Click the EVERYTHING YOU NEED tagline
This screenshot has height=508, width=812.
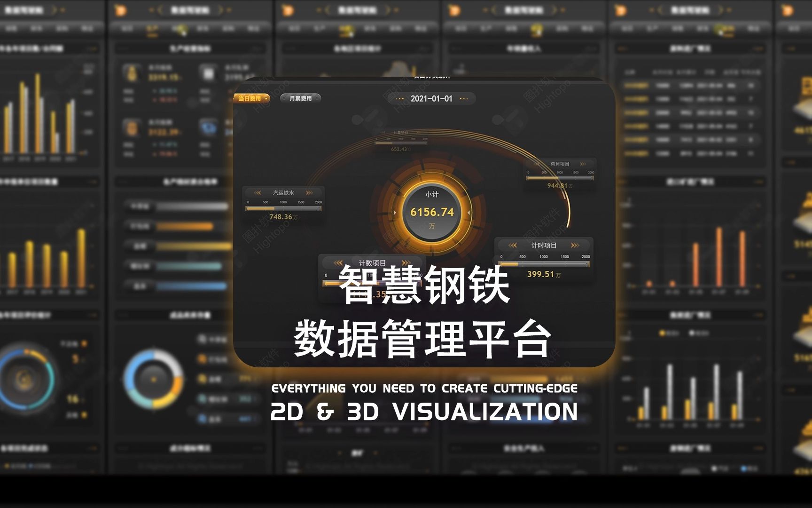pyautogui.click(x=424, y=389)
